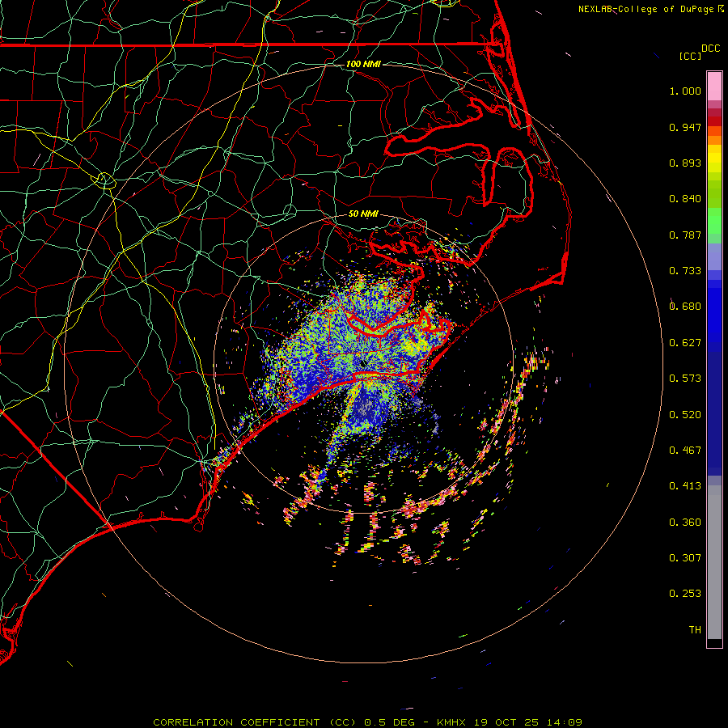
Task: Click the 0.893 color scale label
Action: pyautogui.click(x=685, y=163)
